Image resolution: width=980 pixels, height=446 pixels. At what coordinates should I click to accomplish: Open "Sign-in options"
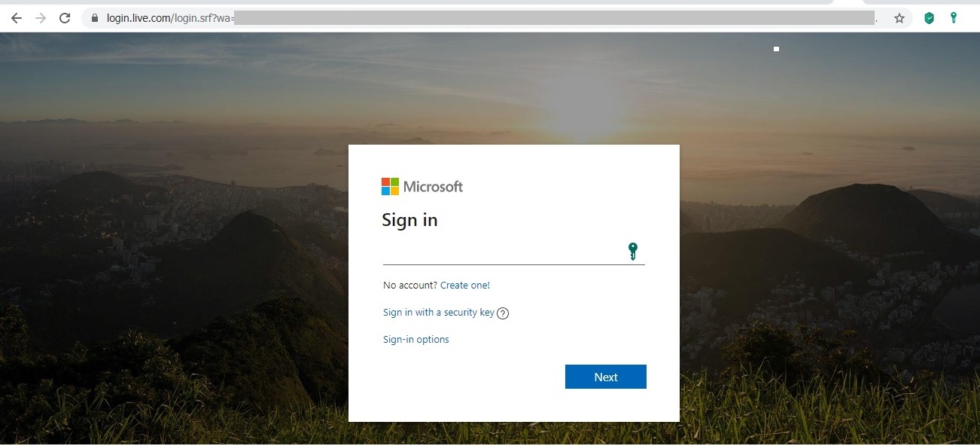416,340
